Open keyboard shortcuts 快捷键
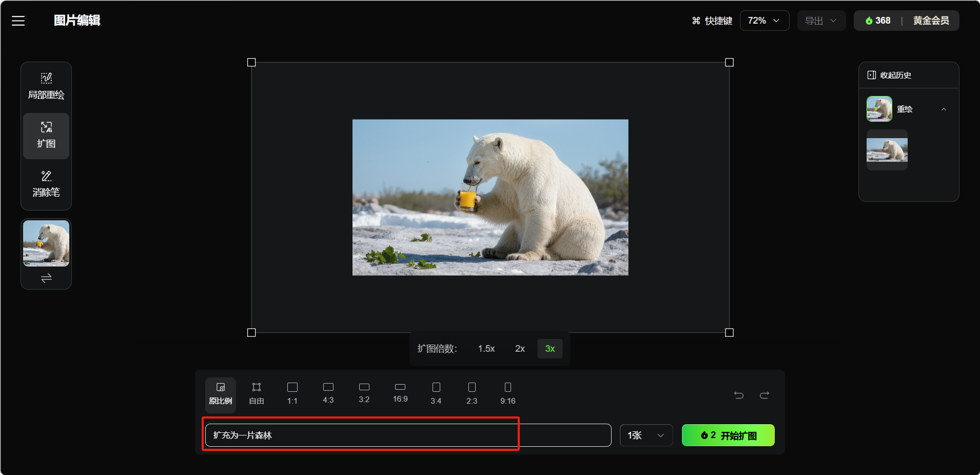Image resolution: width=980 pixels, height=475 pixels. pos(712,21)
